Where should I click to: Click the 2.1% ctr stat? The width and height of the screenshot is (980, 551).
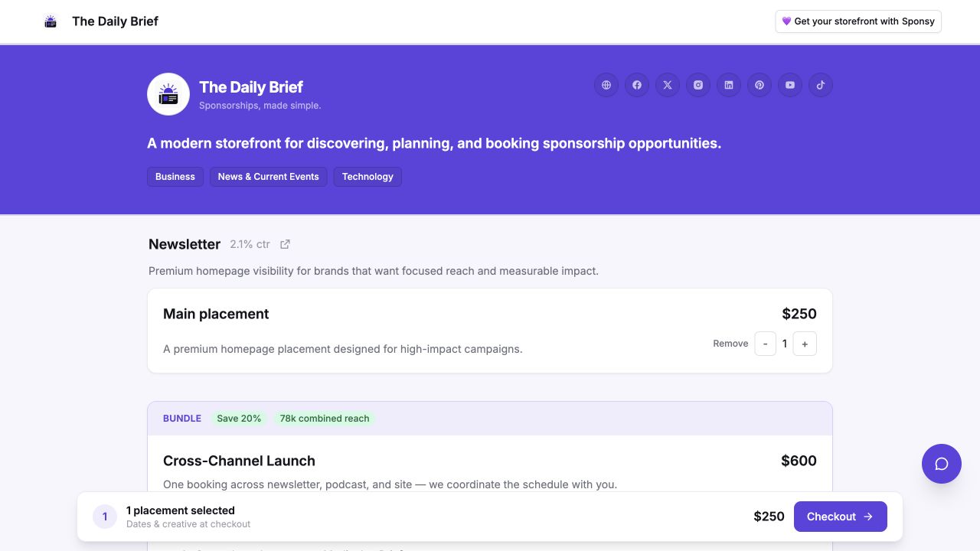point(250,244)
